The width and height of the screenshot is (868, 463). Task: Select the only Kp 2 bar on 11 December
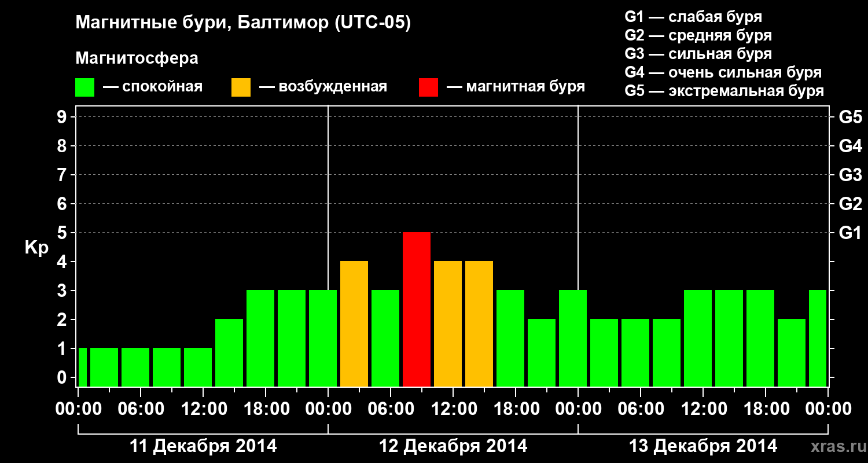(229, 352)
